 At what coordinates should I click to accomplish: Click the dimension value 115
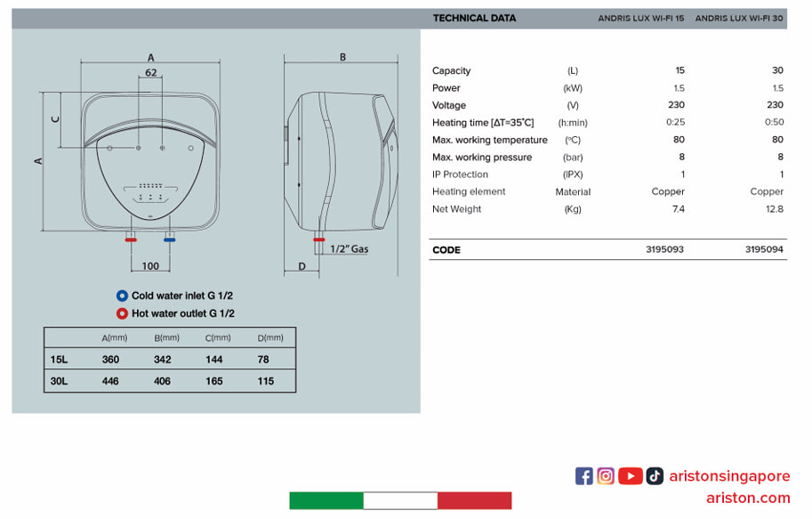click(266, 381)
